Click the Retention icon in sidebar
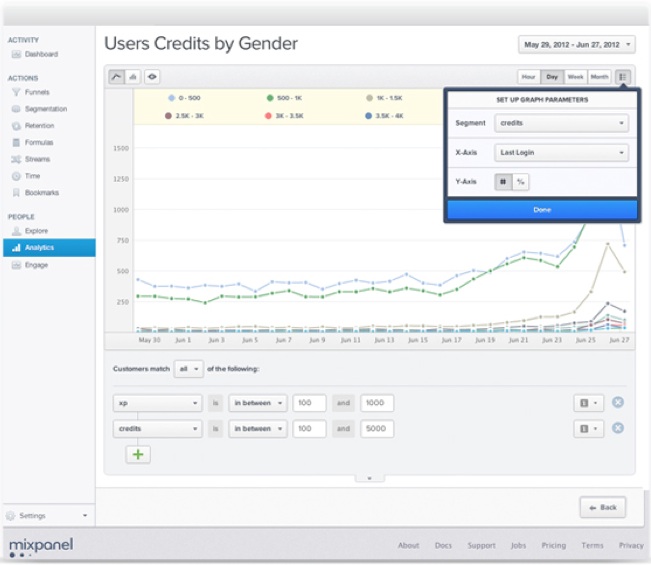The image size is (651, 565). [16, 126]
